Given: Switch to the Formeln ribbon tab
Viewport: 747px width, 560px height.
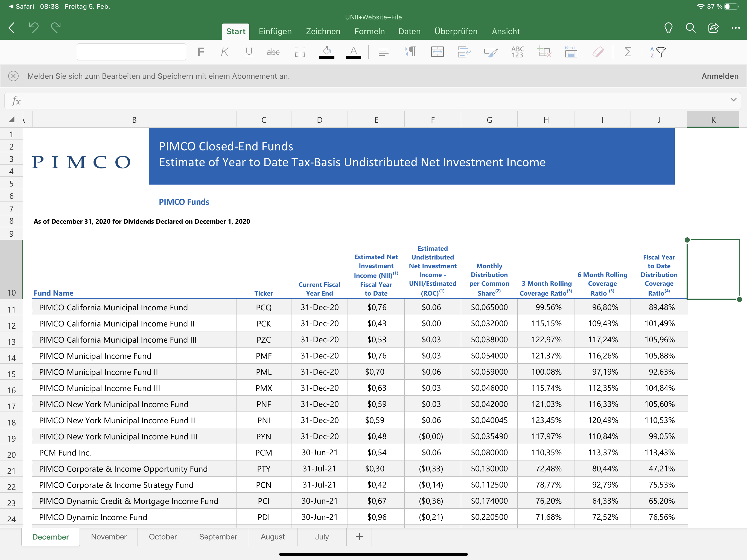Looking at the screenshot, I should pyautogui.click(x=369, y=31).
